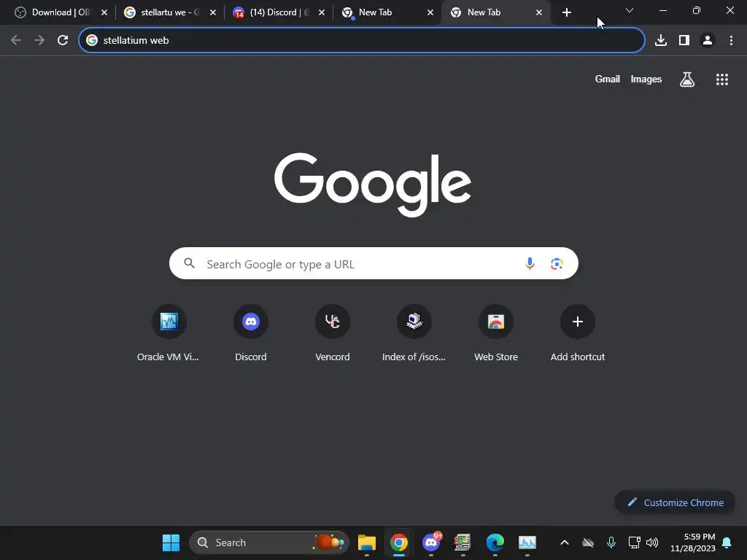Open the clock showing 5:59 PM
747x560 pixels.
click(x=693, y=542)
